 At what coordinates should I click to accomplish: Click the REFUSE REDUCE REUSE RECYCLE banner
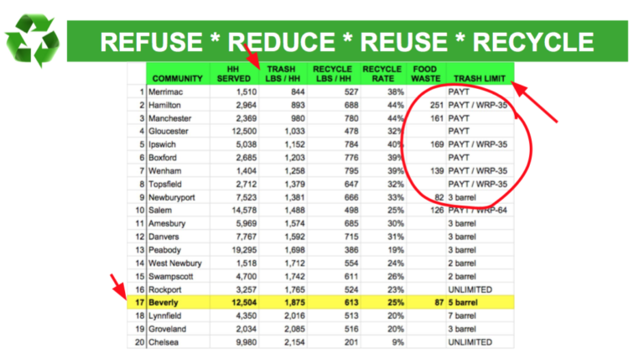(x=347, y=41)
